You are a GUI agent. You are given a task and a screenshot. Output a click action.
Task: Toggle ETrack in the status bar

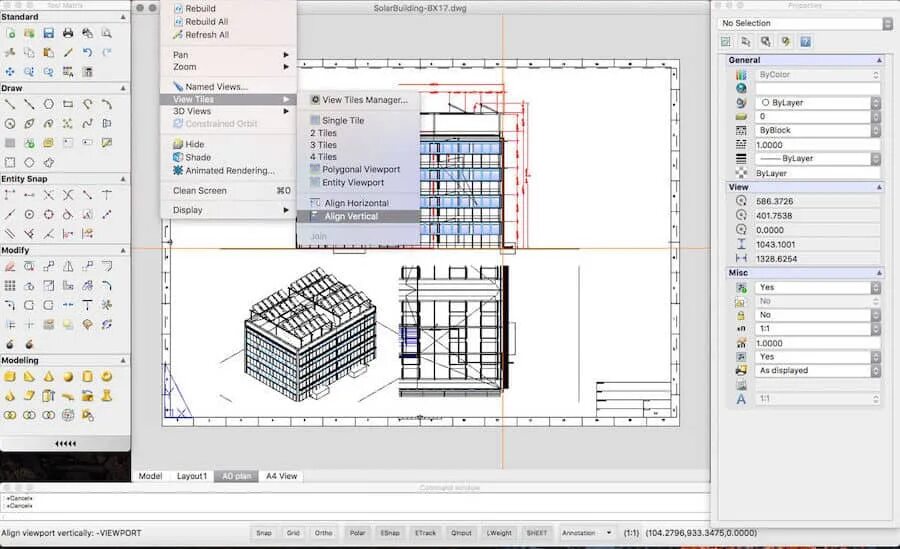click(x=425, y=533)
